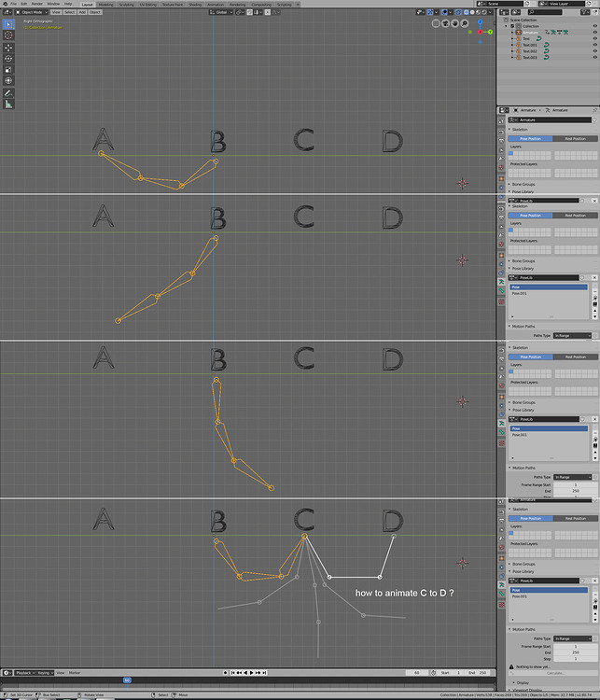Viewport: 600px width, 700px height.
Task: Open the Render menu
Action: tap(37, 4)
